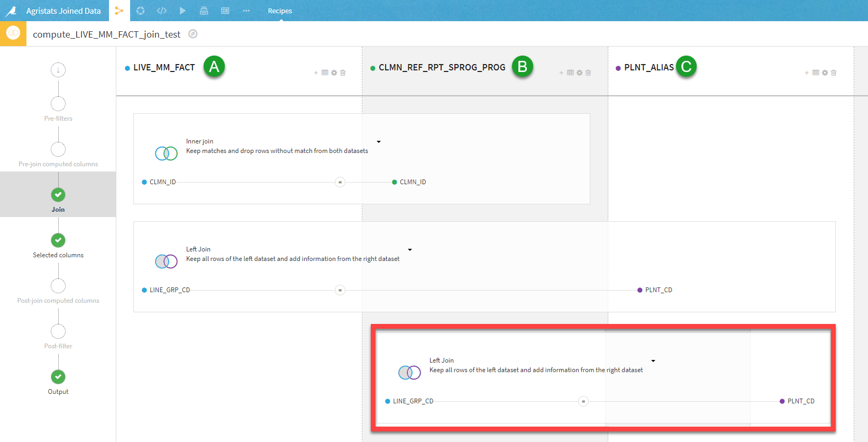Viewport: 868px width, 442px height.
Task: Open the code notebooks icon
Action: [x=161, y=11]
